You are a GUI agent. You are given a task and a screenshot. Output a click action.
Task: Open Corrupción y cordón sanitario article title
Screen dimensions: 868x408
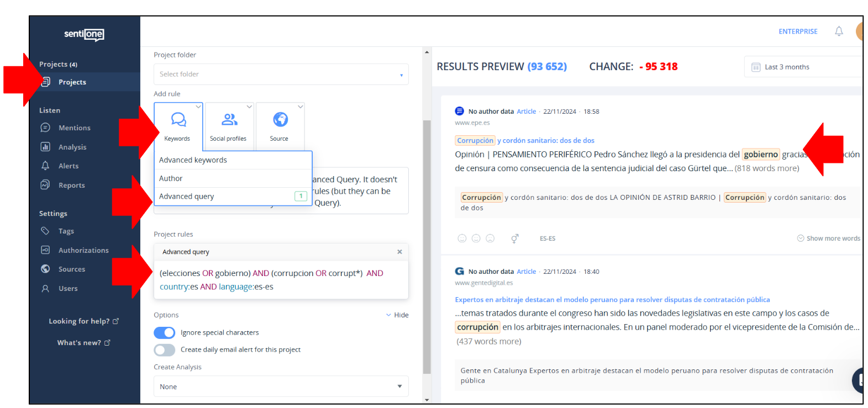point(524,141)
